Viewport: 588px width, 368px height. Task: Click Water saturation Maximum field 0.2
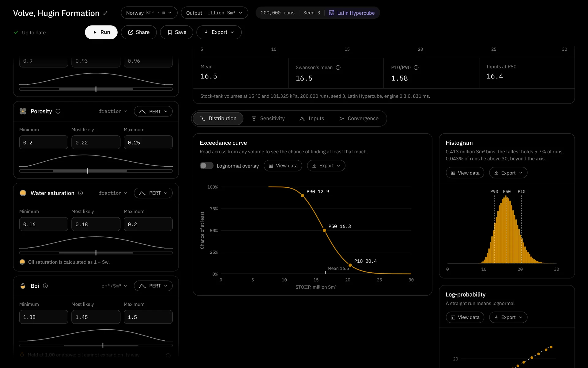pos(148,224)
